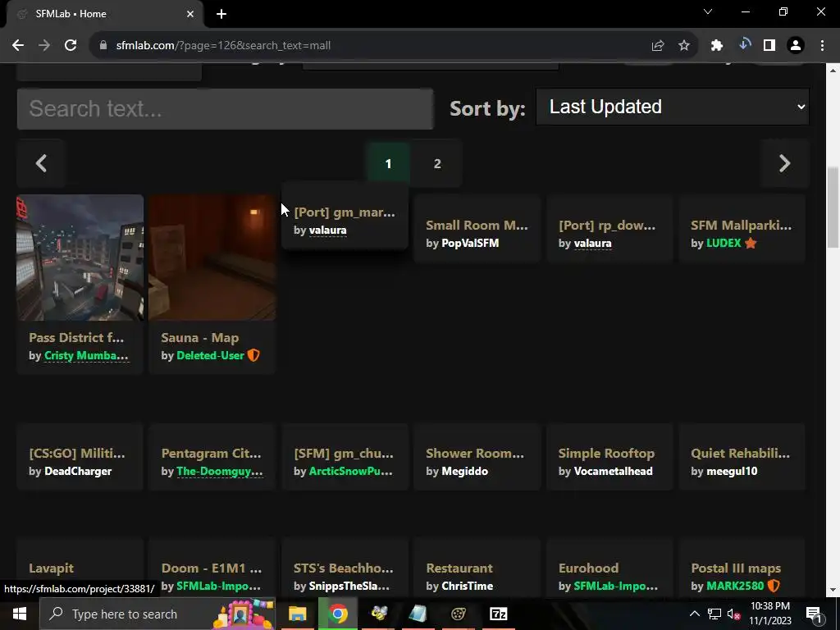The image size is (840, 630).
Task: Open the Small Room M... project title
Action: [x=477, y=225]
